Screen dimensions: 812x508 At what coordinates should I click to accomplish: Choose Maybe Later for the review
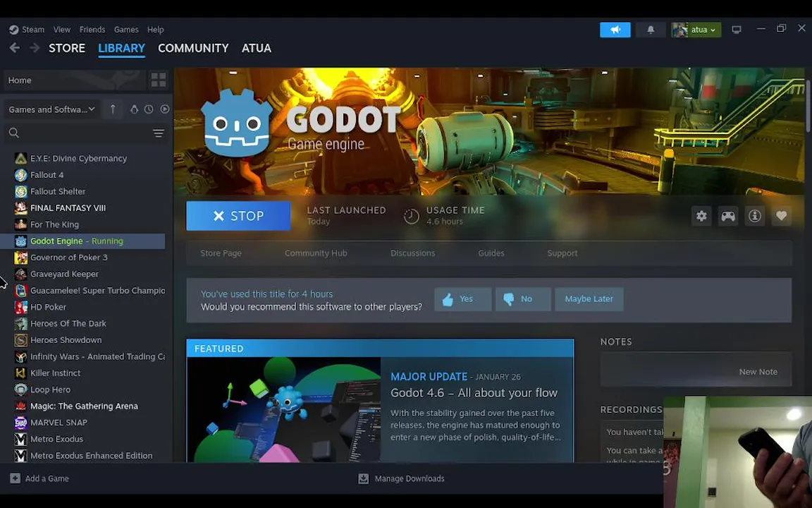[589, 299]
